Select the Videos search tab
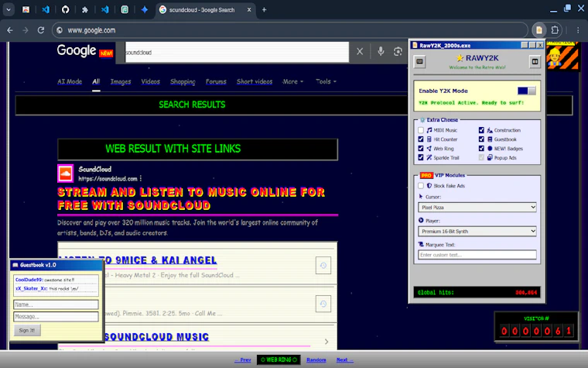Image resolution: width=588 pixels, height=368 pixels. (x=150, y=81)
